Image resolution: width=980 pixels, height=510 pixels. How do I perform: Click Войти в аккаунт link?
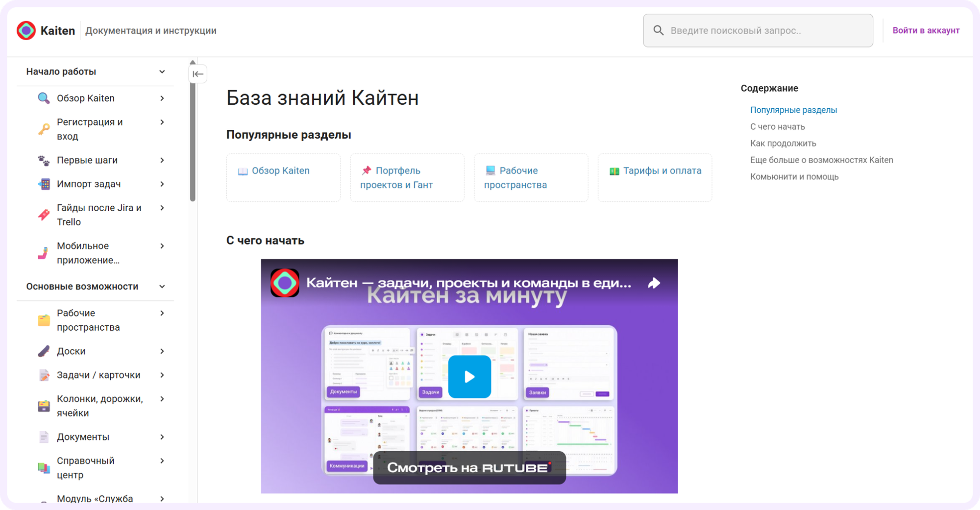tap(926, 30)
